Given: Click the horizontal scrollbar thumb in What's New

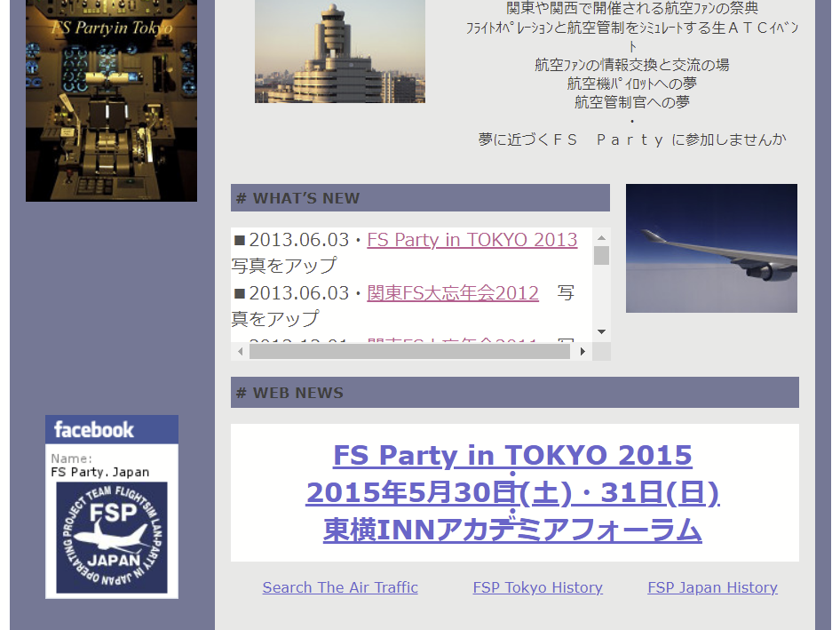Looking at the screenshot, I should tap(409, 352).
